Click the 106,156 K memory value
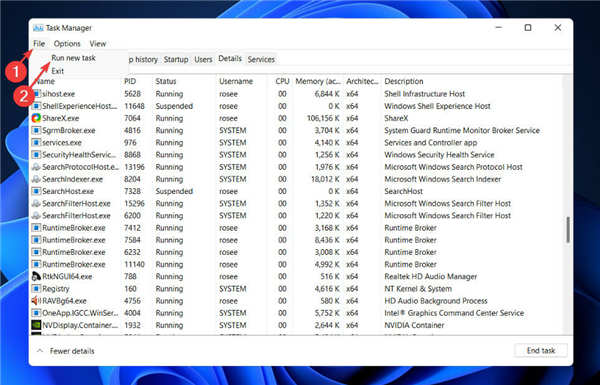The height and width of the screenshot is (385, 600). [x=323, y=118]
